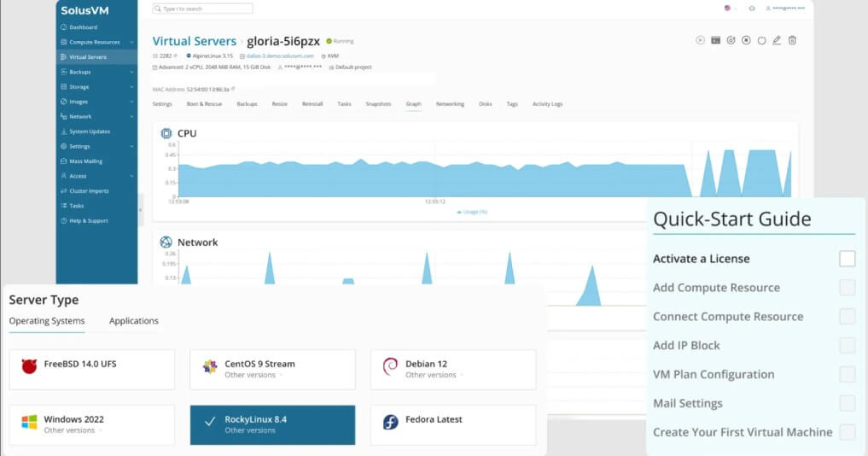Open Dashboard in the sidebar

pyautogui.click(x=83, y=27)
